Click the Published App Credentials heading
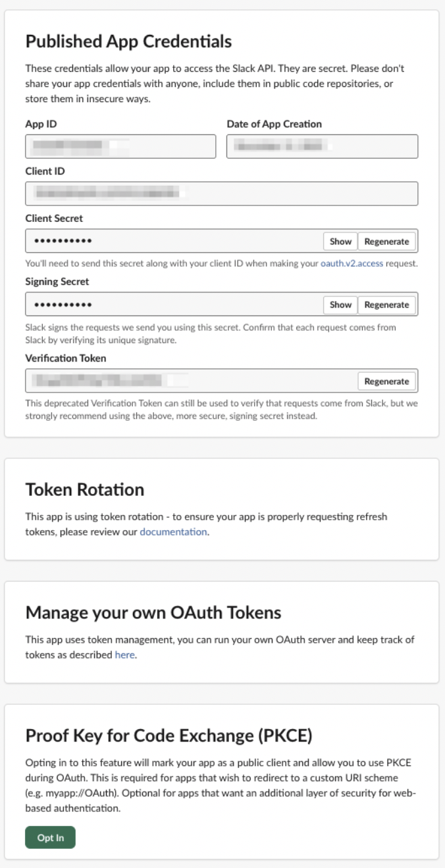Viewport: 445px width, 868px height. (128, 41)
